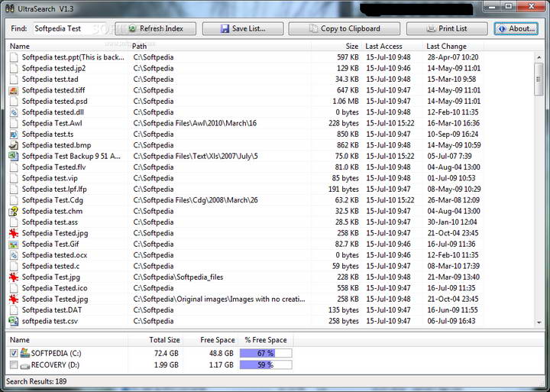Image resolution: width=550 pixels, height=392 pixels.
Task: Click the 67 % free space bar
Action: coord(266,353)
